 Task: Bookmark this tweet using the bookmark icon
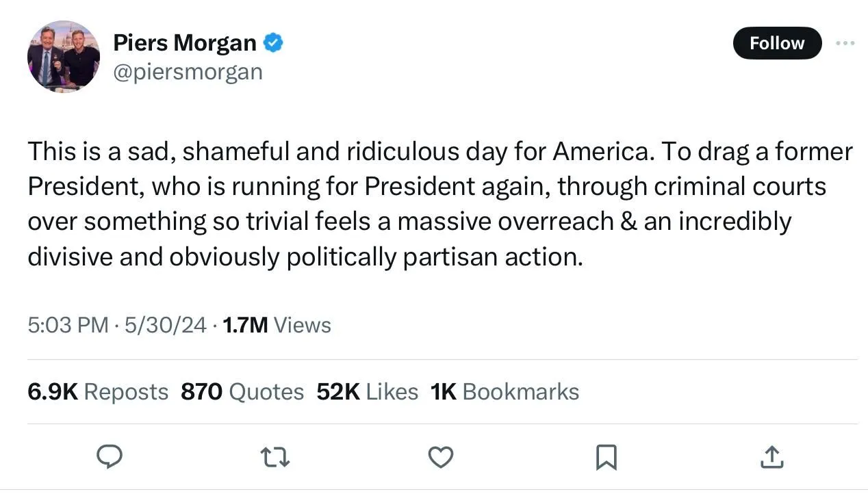pyautogui.click(x=606, y=457)
